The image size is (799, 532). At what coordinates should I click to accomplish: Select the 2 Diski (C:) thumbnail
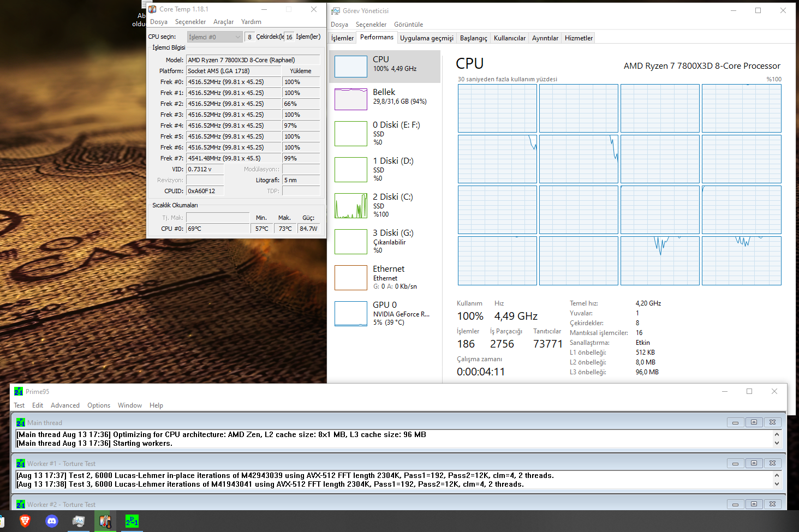pyautogui.click(x=351, y=206)
